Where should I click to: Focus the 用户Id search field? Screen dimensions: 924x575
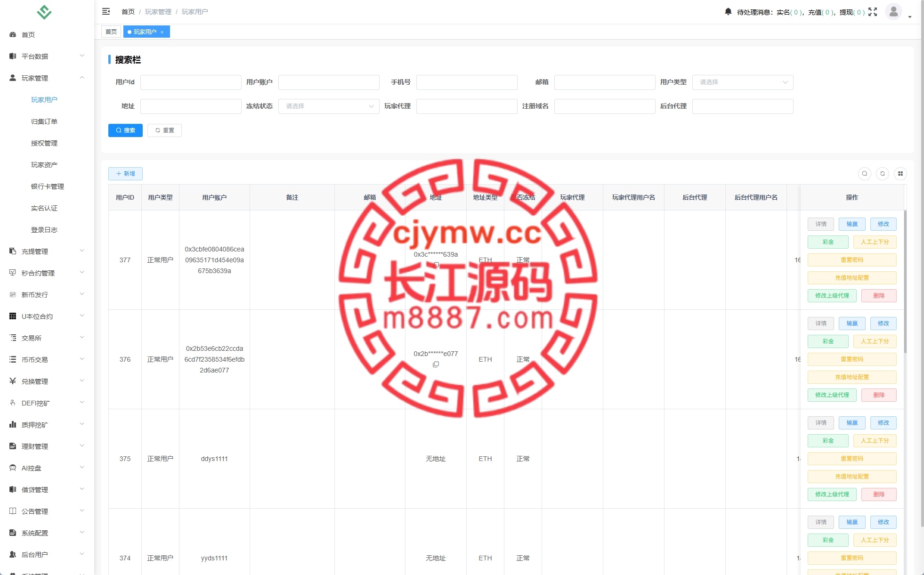[191, 82]
